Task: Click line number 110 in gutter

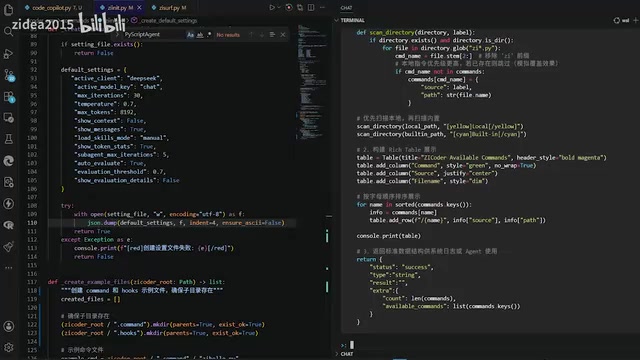Action: [32, 222]
